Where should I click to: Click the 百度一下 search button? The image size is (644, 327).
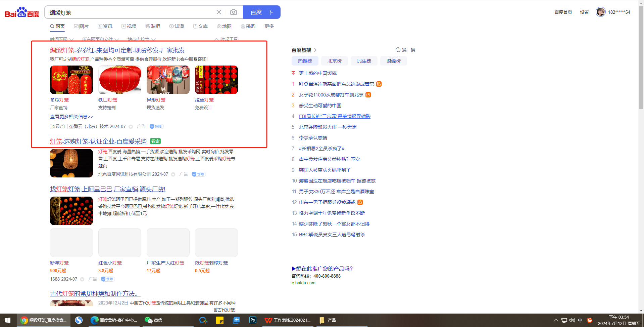pos(261,12)
